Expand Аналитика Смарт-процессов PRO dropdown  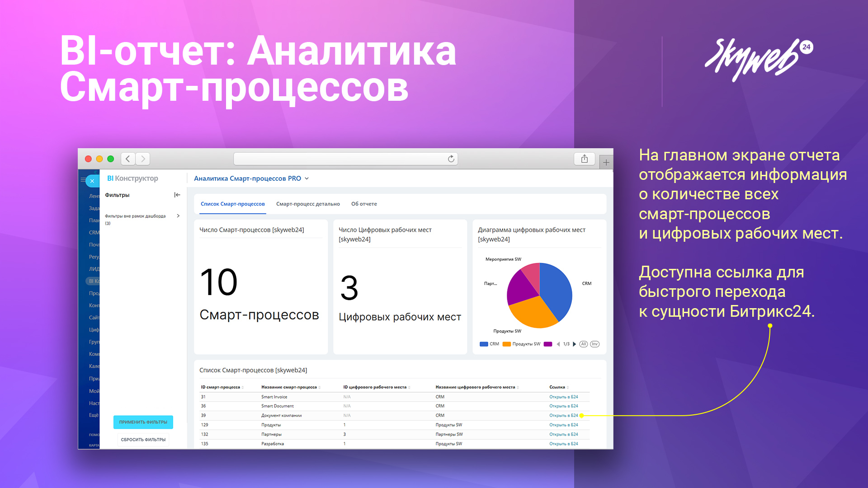click(x=307, y=178)
